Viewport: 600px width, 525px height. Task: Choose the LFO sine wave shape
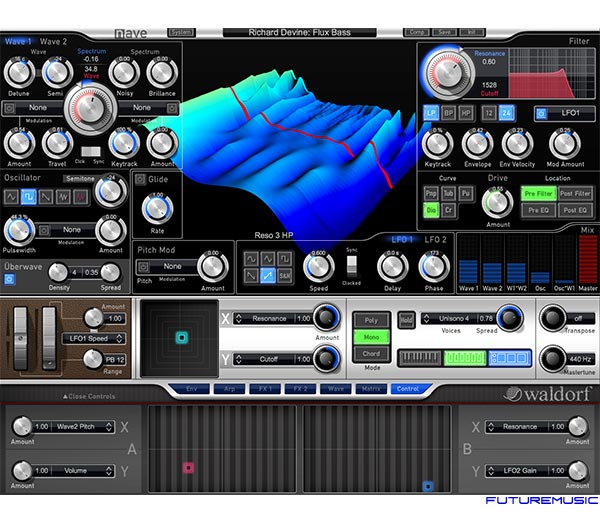(251, 259)
